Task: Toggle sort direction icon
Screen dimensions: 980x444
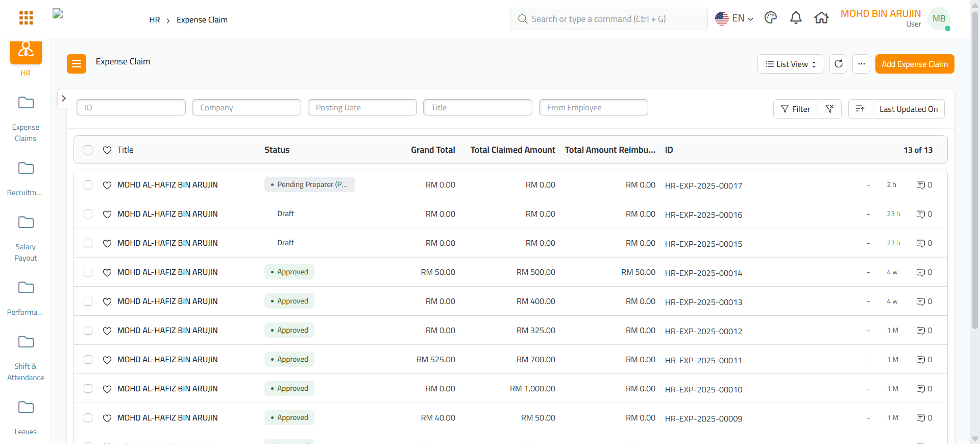Action: click(860, 109)
